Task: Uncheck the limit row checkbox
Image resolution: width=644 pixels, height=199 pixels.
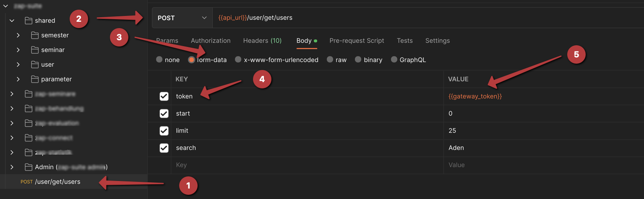Action: pyautogui.click(x=164, y=131)
